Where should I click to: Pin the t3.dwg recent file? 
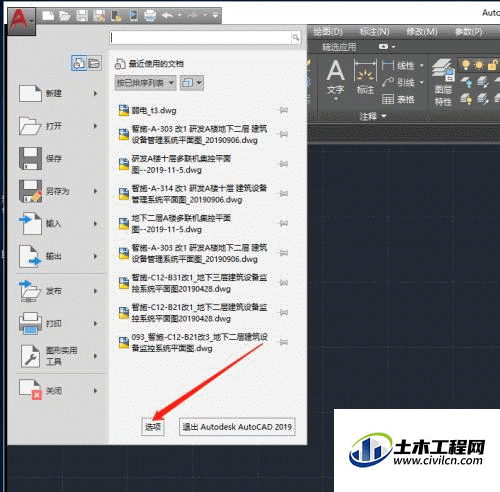[283, 110]
